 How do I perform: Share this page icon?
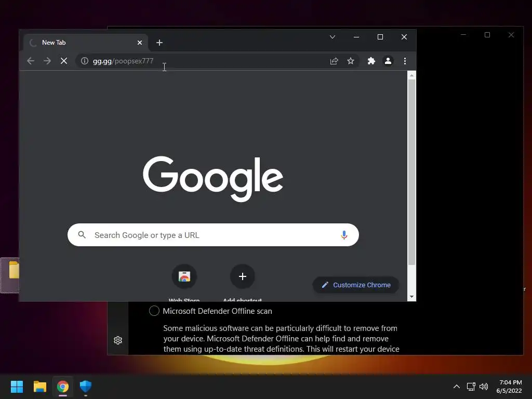tap(334, 61)
